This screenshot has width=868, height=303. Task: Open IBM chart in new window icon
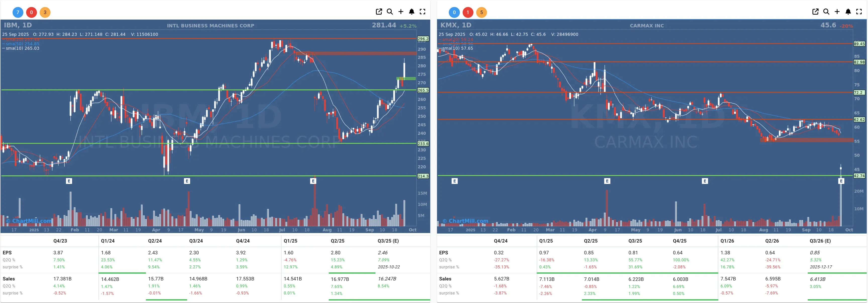point(379,12)
